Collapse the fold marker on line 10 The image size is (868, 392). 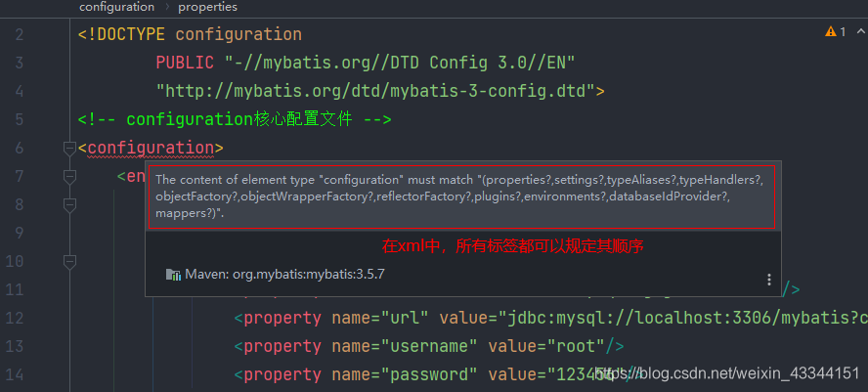point(69,262)
